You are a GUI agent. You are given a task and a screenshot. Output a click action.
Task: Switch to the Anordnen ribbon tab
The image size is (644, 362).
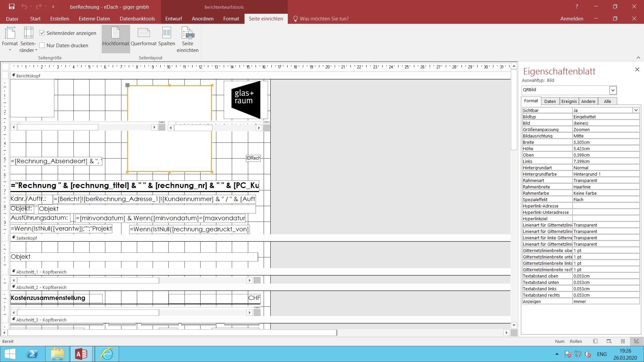coord(203,19)
